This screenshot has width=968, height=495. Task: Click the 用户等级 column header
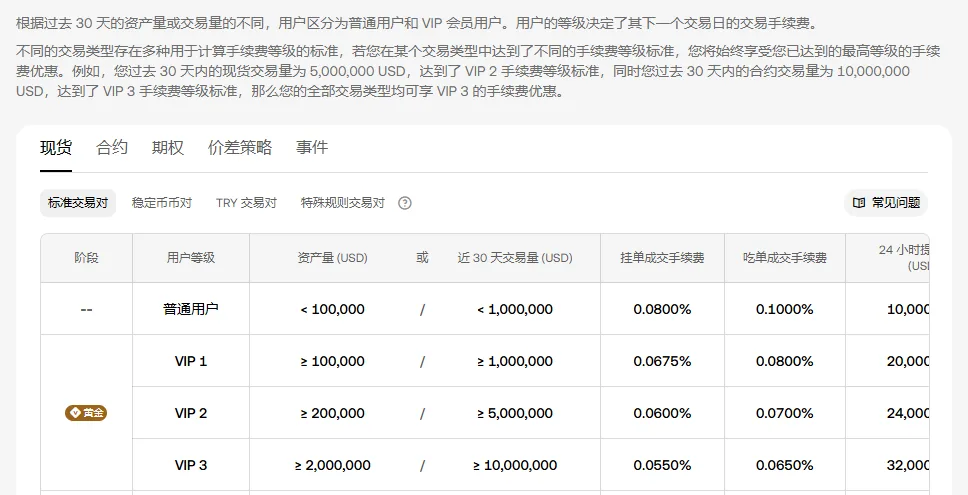[191, 258]
